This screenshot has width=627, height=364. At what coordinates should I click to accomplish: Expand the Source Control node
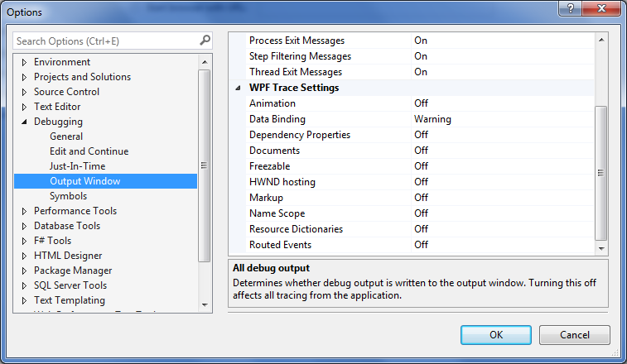click(x=24, y=92)
